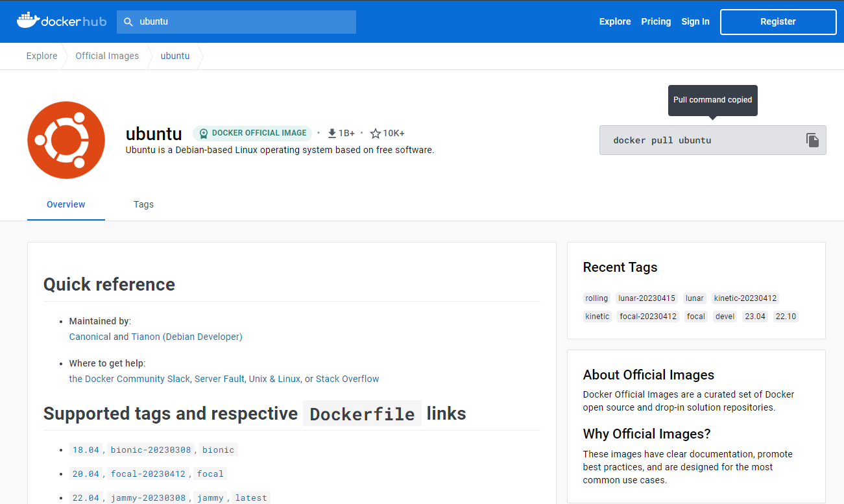This screenshot has width=844, height=504.
Task: Click the Why Official Images? heading
Action: click(647, 434)
